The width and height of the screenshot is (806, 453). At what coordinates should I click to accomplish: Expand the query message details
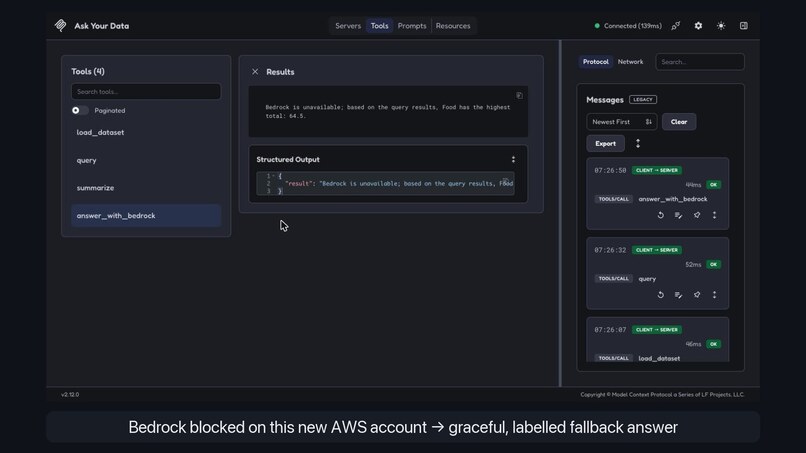pyautogui.click(x=714, y=295)
